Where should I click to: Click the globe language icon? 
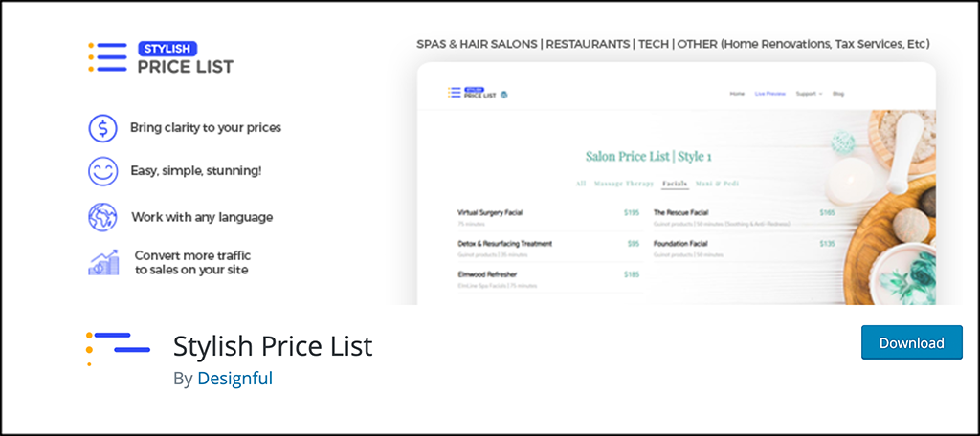[x=103, y=217]
